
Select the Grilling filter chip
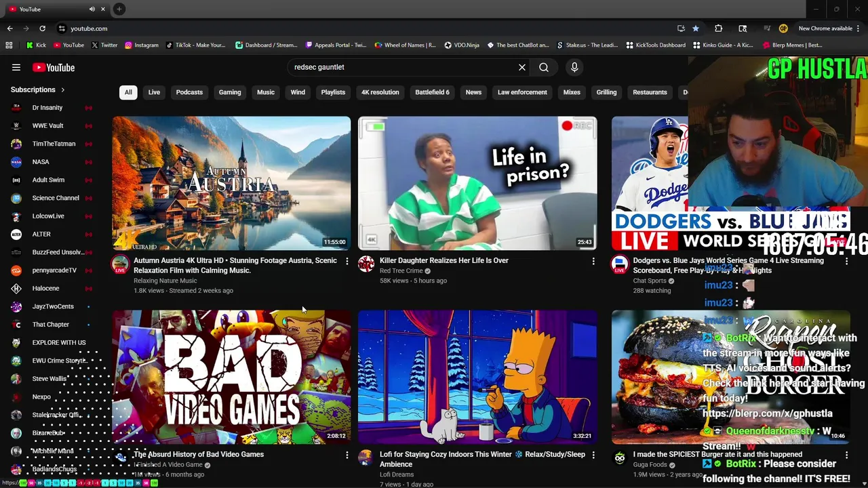[x=606, y=92]
